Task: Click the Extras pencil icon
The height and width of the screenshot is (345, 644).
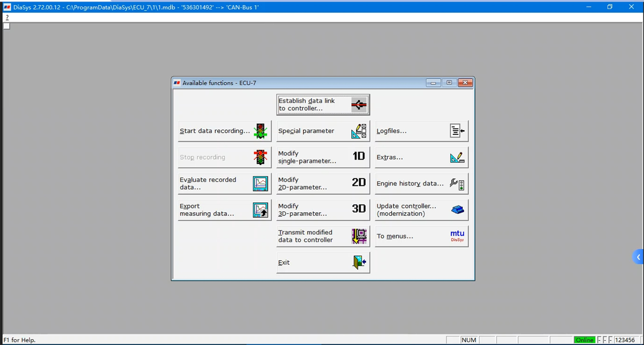Action: (457, 157)
